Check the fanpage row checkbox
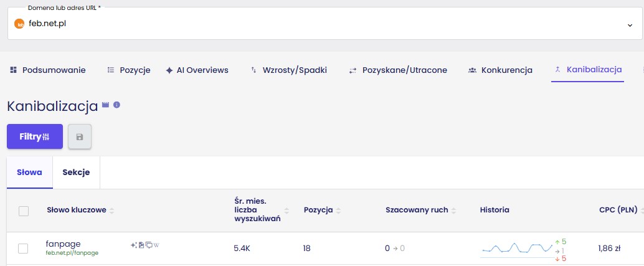The height and width of the screenshot is (266, 644). pyautogui.click(x=24, y=249)
